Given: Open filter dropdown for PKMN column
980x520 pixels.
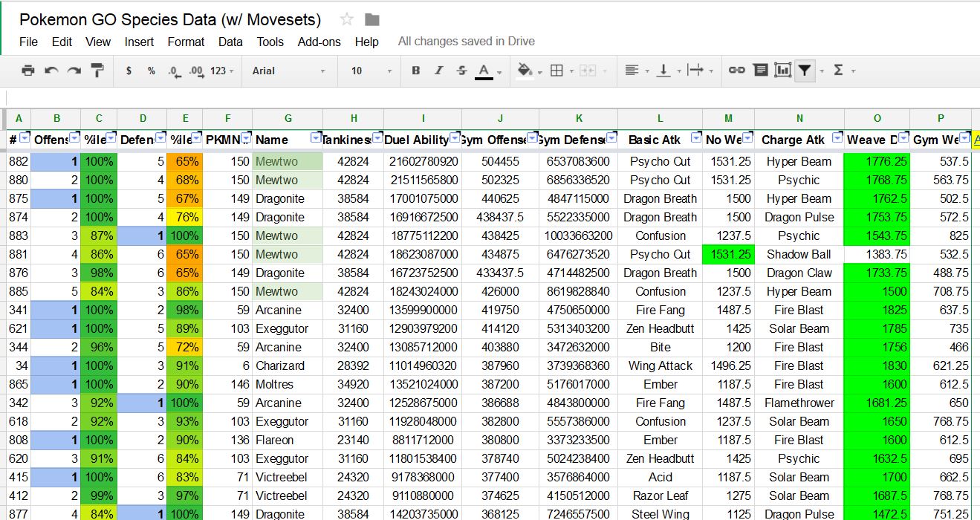Looking at the screenshot, I should [x=246, y=139].
